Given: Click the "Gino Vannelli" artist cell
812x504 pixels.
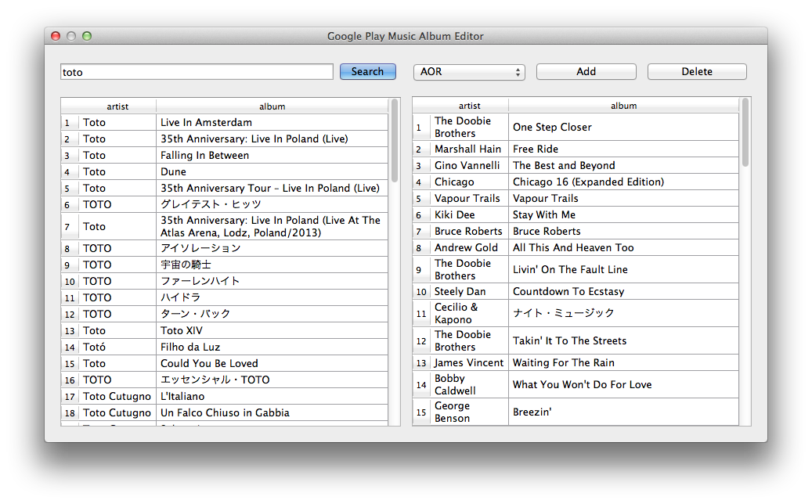Looking at the screenshot, I should click(469, 166).
